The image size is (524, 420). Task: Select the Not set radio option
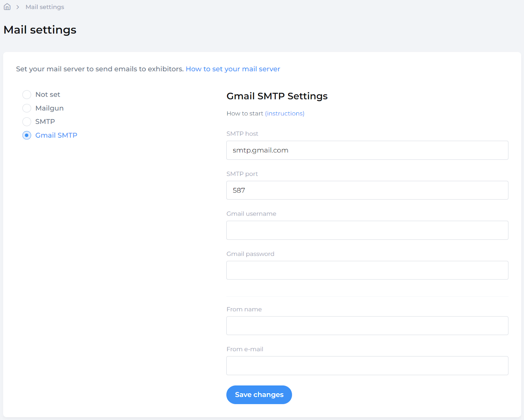pyautogui.click(x=27, y=95)
